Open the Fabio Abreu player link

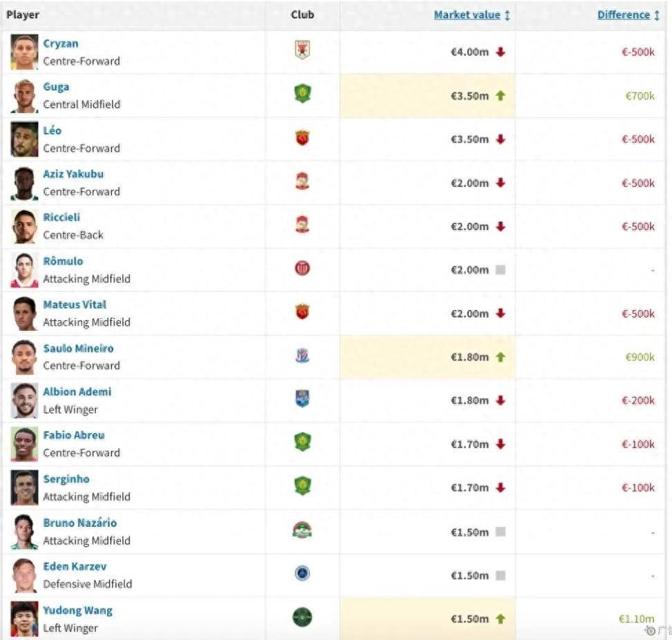point(74,435)
